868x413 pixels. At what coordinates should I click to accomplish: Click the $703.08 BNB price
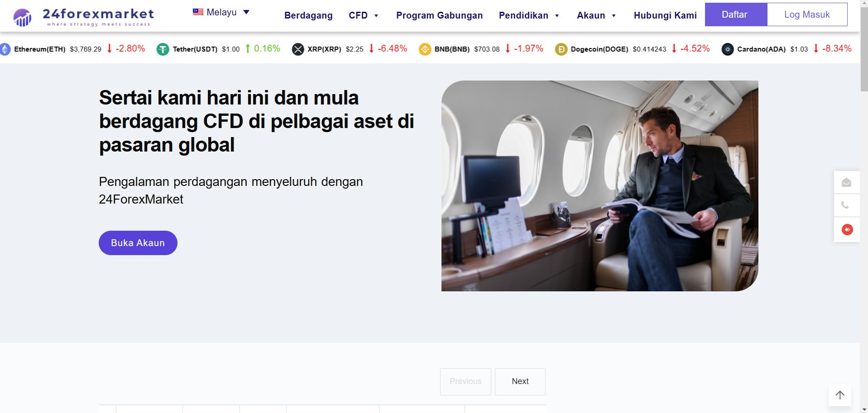point(487,49)
